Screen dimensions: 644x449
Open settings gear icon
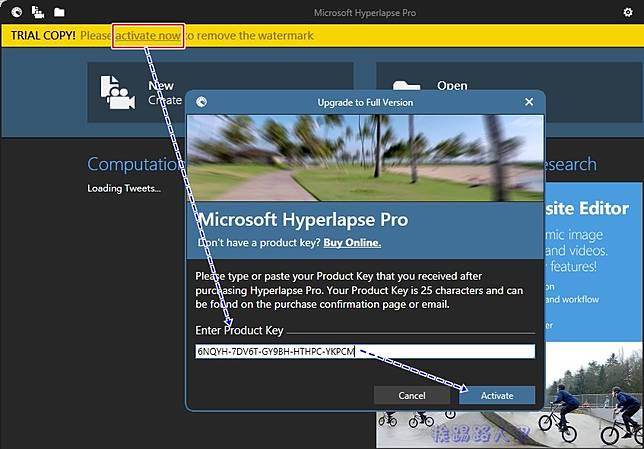[x=628, y=12]
